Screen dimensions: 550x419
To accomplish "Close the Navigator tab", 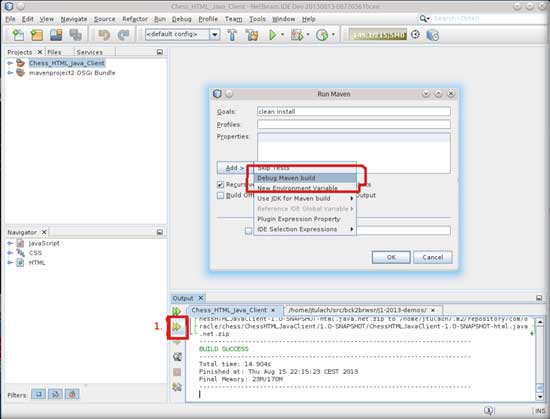I will 44,232.
